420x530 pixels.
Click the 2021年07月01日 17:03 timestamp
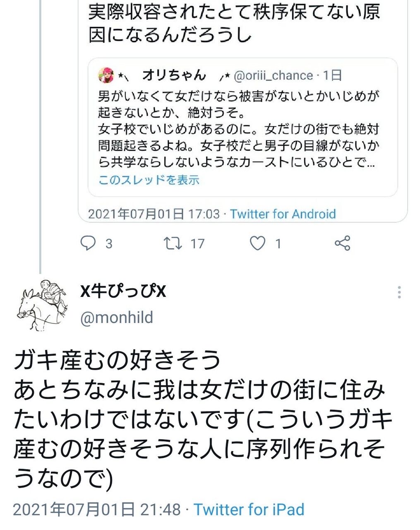pos(154,214)
